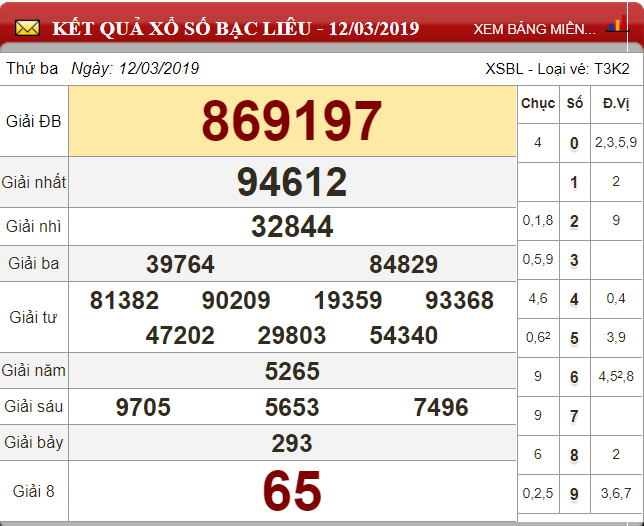Click the Giải 8 row label

tap(34, 491)
